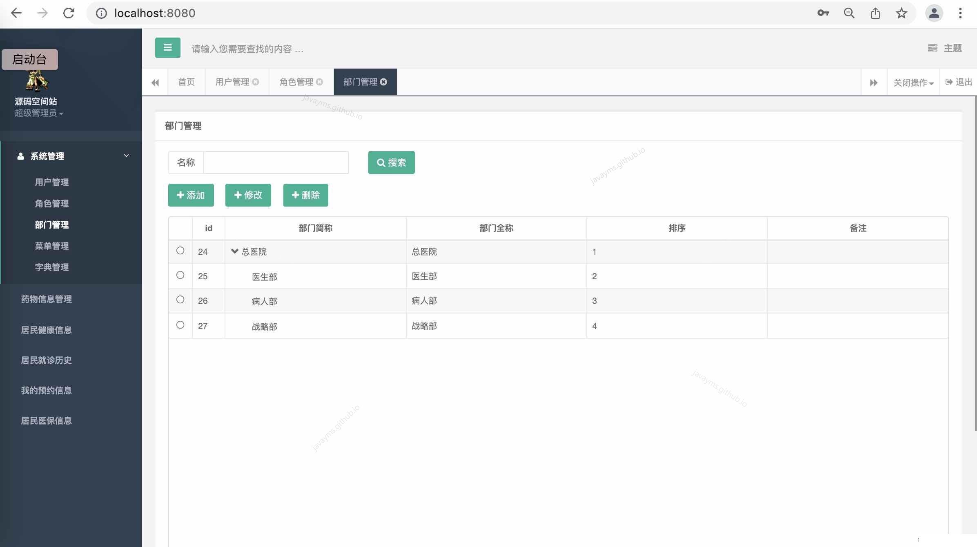Close the 部门管理 tab via its X icon

pos(383,82)
